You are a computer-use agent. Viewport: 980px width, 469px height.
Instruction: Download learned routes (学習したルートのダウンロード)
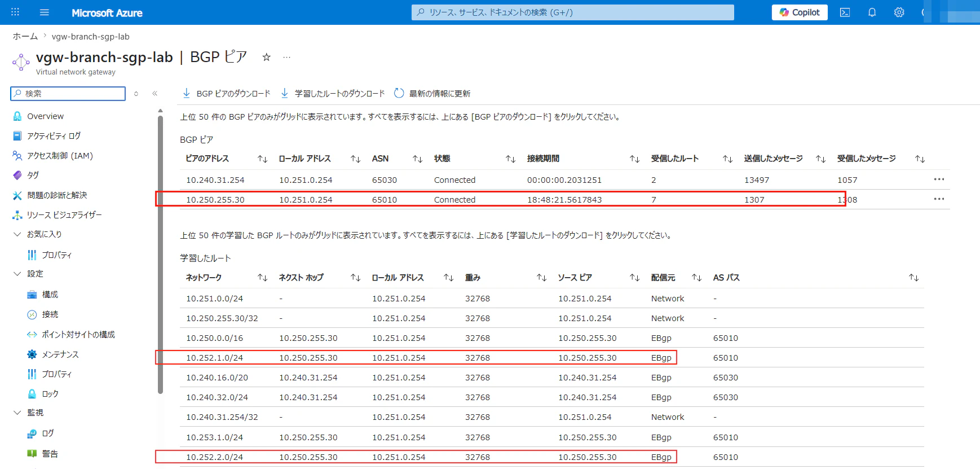pos(333,94)
